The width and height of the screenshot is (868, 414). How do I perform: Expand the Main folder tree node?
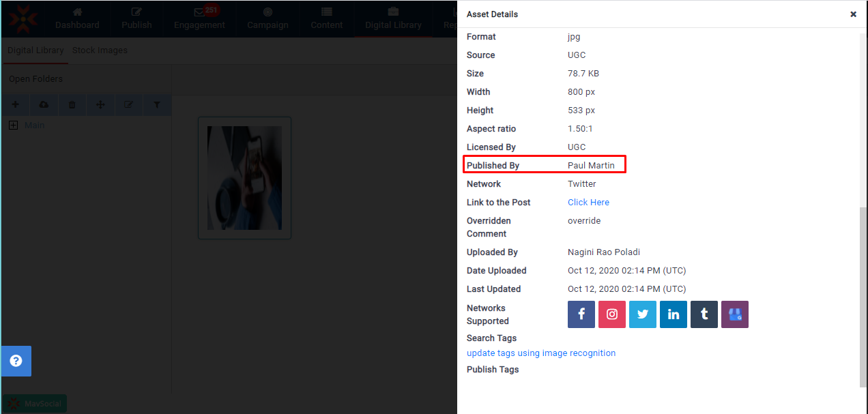click(13, 125)
